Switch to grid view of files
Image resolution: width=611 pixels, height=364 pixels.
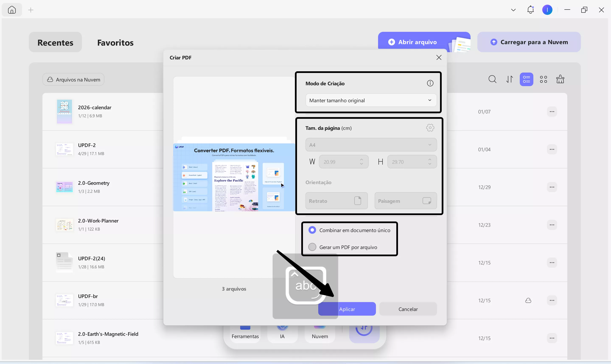tap(544, 79)
